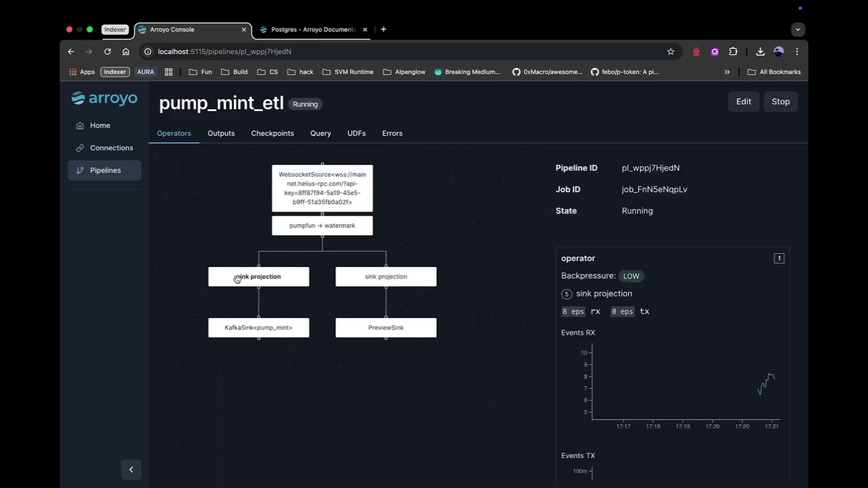Show more bookmarks with the double chevron

point(727,72)
